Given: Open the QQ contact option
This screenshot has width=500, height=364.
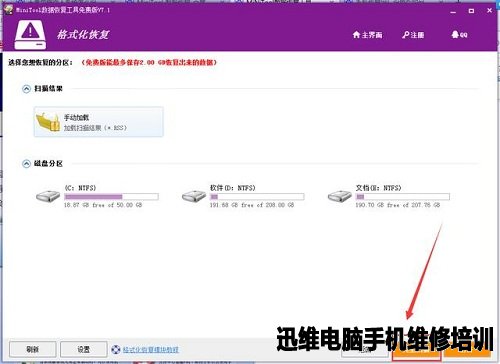Looking at the screenshot, I should pos(459,34).
